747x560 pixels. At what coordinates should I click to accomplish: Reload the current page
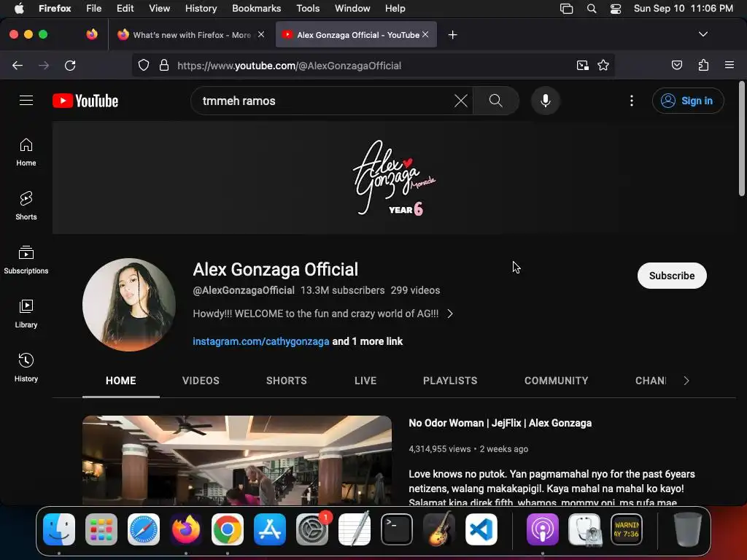coord(70,65)
